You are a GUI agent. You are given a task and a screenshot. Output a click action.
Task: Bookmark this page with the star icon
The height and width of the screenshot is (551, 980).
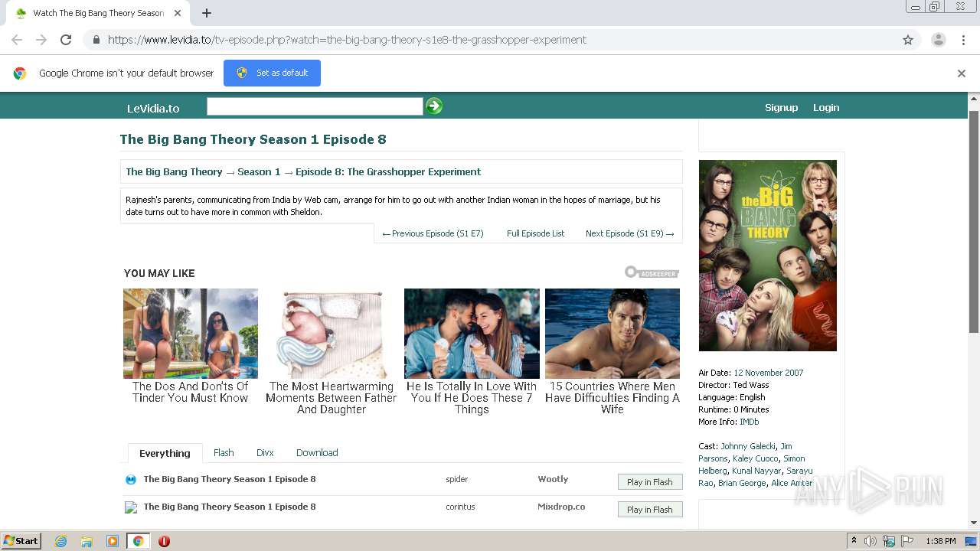point(908,40)
